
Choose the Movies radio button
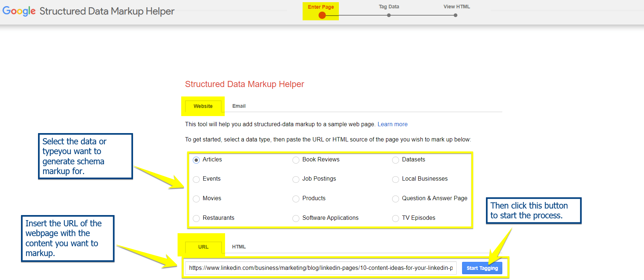196,199
